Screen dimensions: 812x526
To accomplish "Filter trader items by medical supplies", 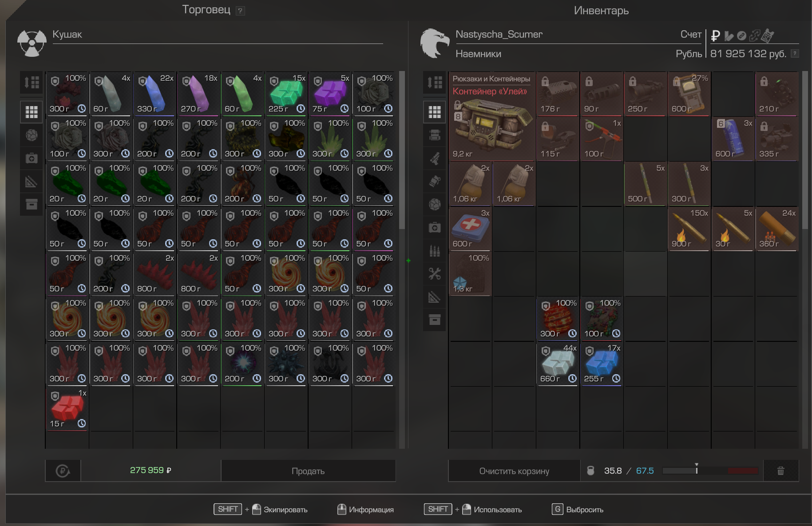I will click(x=32, y=158).
